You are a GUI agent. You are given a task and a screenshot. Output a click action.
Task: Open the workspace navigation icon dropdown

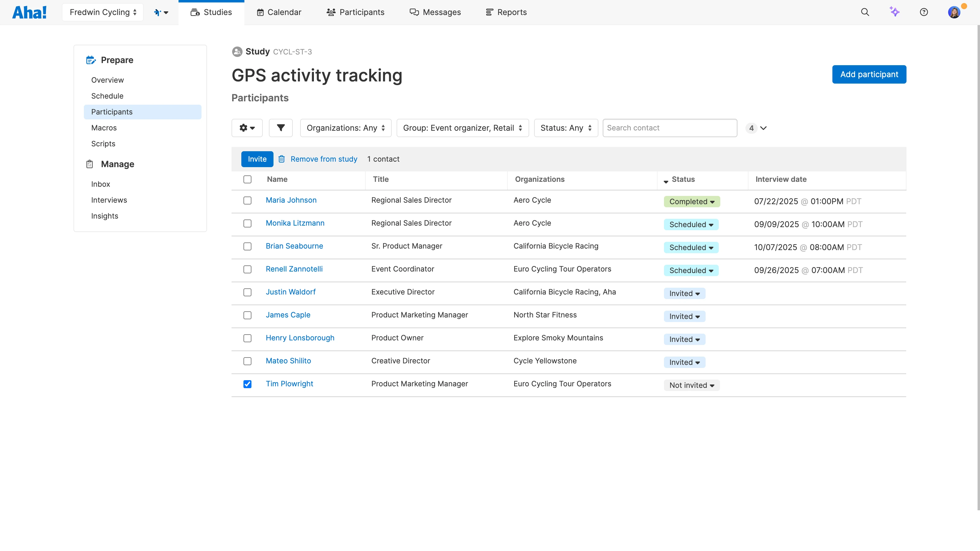(161, 12)
